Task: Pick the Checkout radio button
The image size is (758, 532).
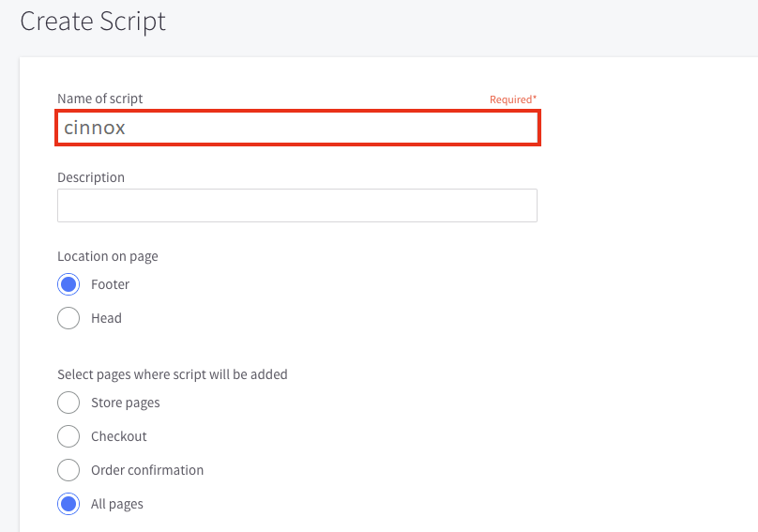Action: click(68, 436)
